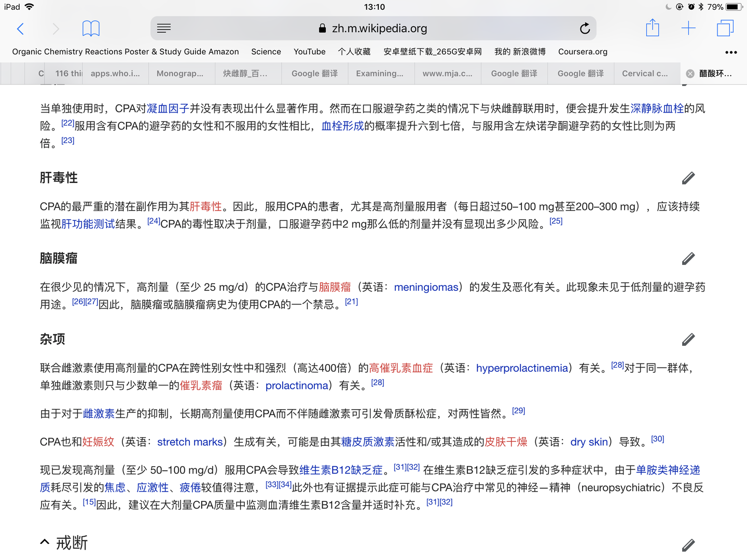Jump to citation [22]
Screen dimensions: 747x560
tap(68, 123)
